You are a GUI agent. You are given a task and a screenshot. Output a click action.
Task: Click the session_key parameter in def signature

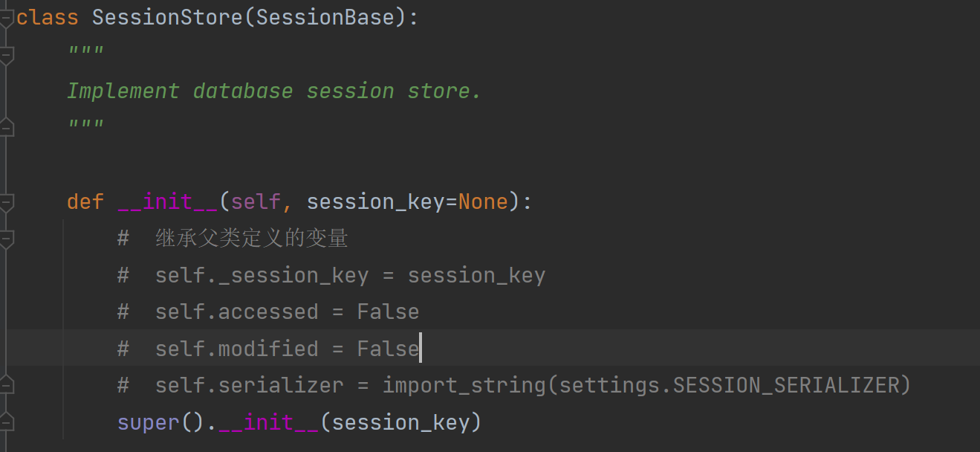point(375,201)
